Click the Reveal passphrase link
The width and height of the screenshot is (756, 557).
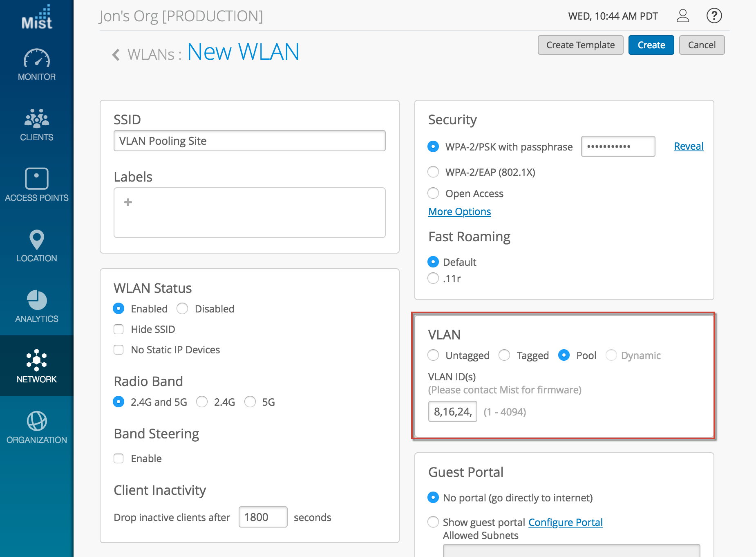[688, 146]
